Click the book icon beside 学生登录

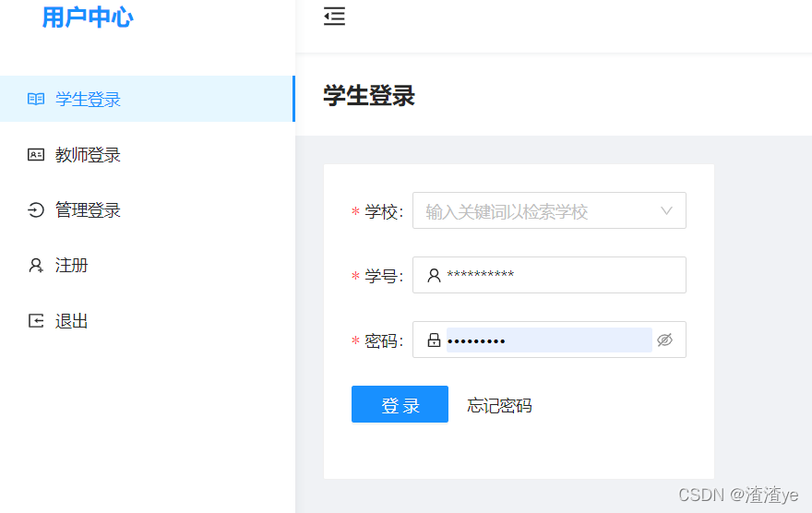point(36,99)
